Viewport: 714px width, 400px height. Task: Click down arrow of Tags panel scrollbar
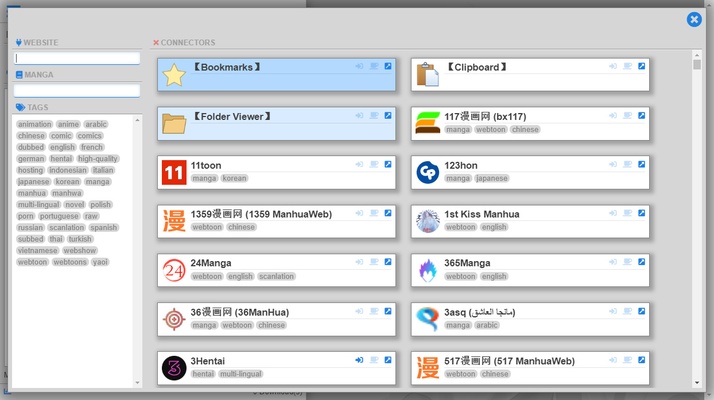tap(138, 383)
